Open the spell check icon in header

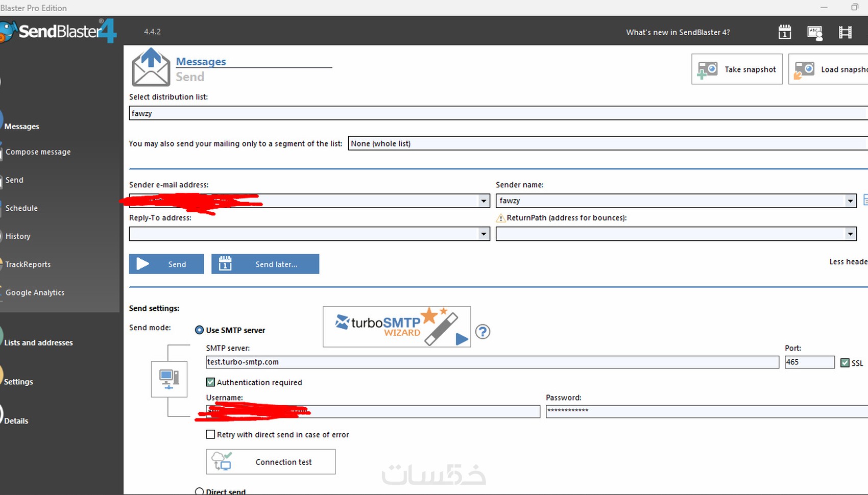click(x=815, y=32)
